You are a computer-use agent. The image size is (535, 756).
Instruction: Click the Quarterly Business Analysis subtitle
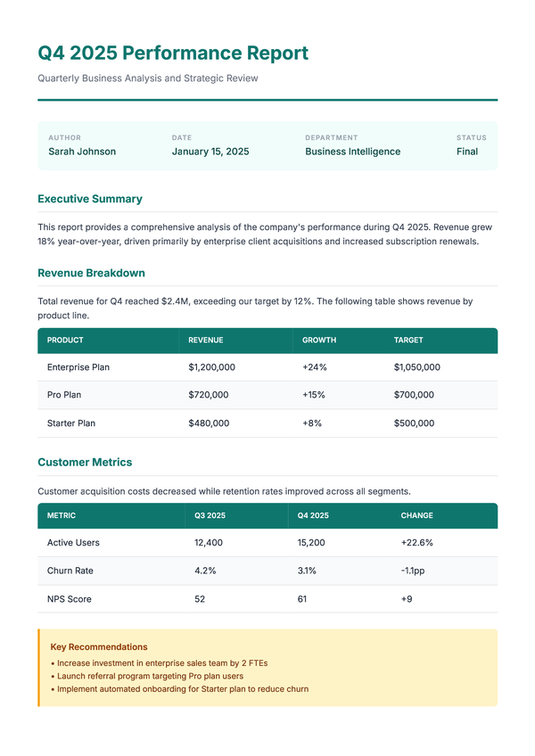pyautogui.click(x=148, y=78)
